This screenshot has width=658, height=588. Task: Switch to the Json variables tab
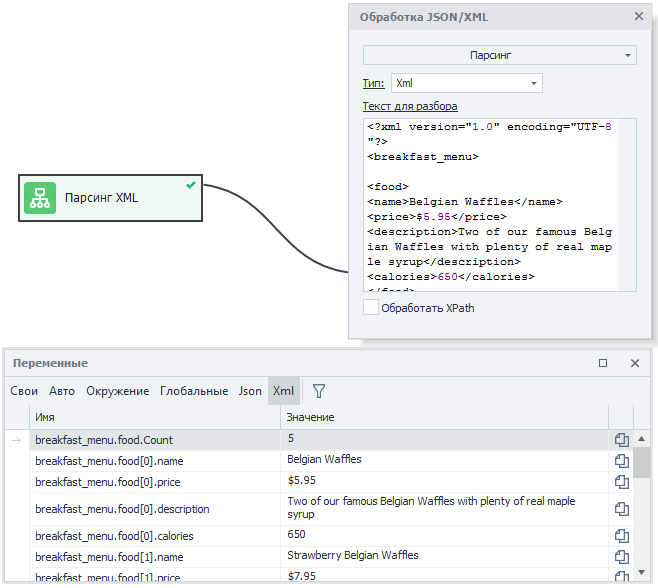point(250,391)
